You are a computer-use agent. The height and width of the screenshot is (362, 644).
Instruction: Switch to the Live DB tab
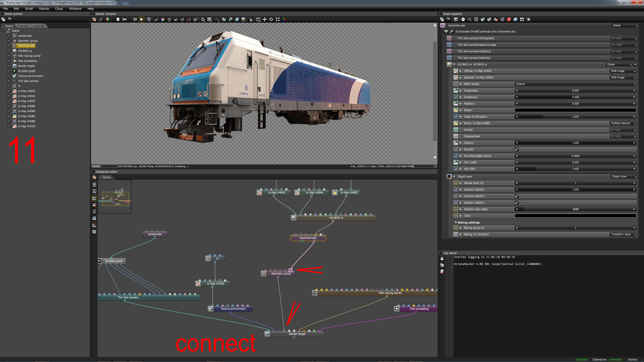(23, 26)
